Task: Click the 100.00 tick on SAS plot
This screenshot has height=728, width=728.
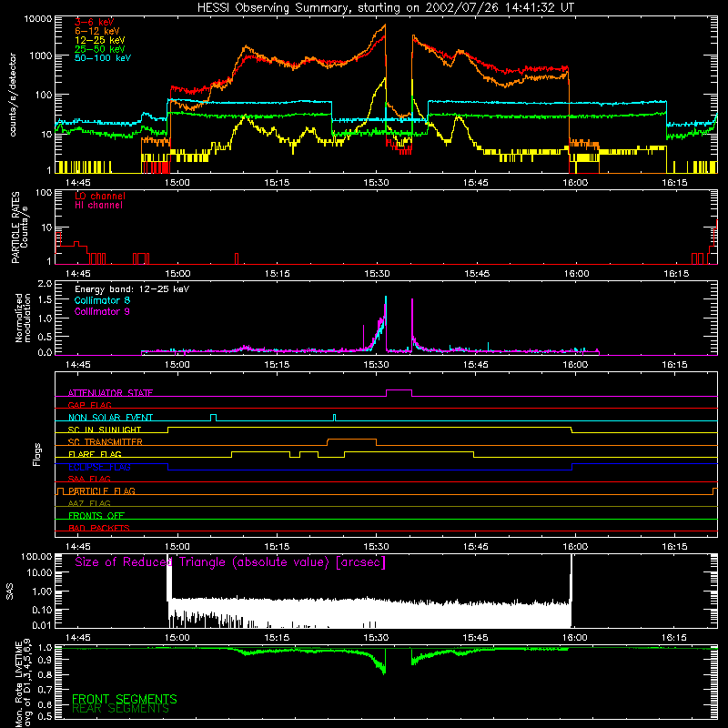Action: point(36,556)
